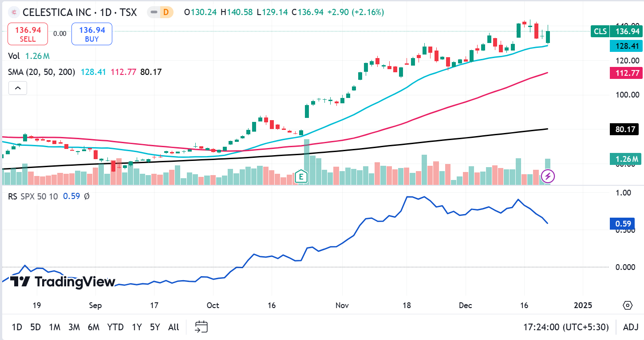Click the 17:24:00 (UTC+5:30) timezone clock
This screenshot has height=340, width=644.
(x=566, y=327)
